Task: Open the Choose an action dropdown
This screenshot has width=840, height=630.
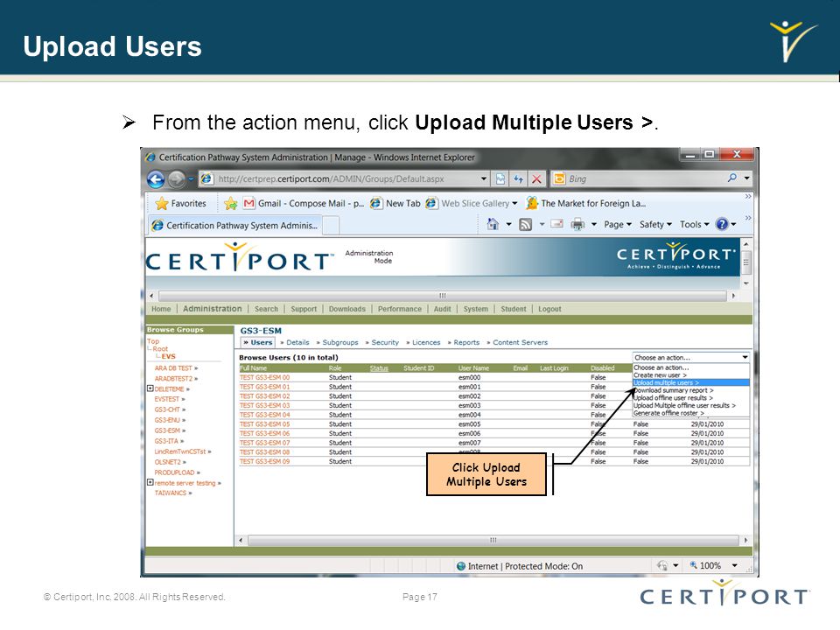Action: pos(690,357)
